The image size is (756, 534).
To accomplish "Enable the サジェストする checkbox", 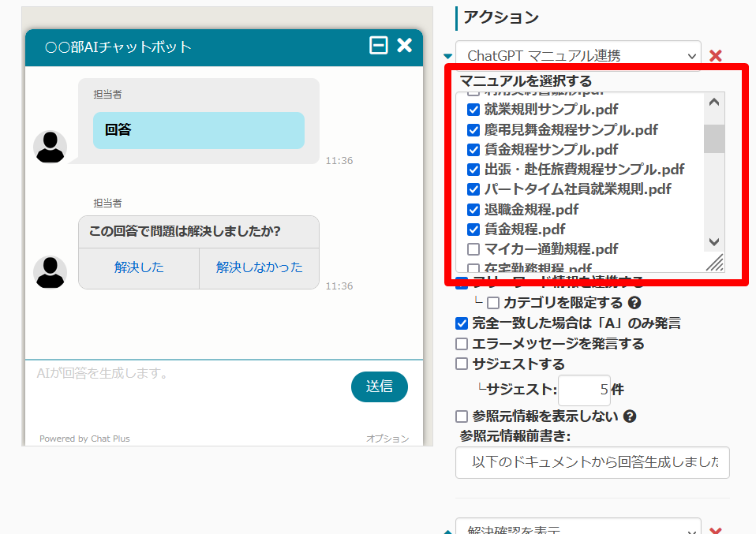I will tap(462, 364).
